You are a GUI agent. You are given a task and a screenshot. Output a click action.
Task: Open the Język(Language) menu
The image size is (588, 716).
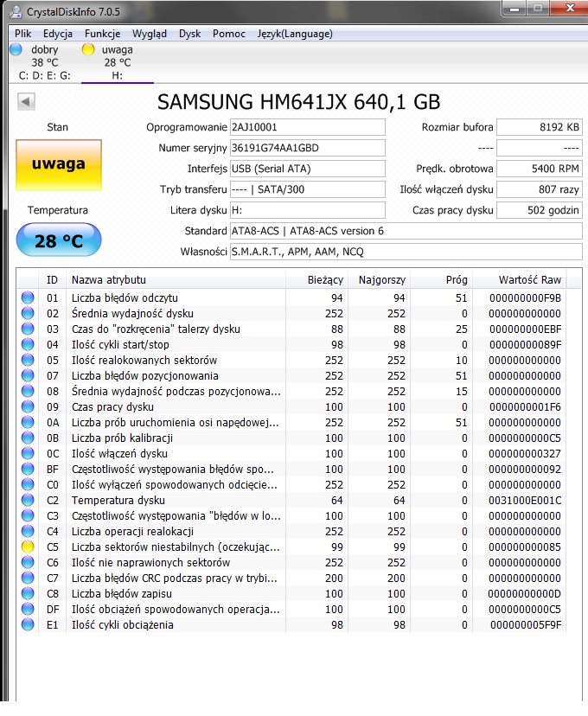coord(295,34)
